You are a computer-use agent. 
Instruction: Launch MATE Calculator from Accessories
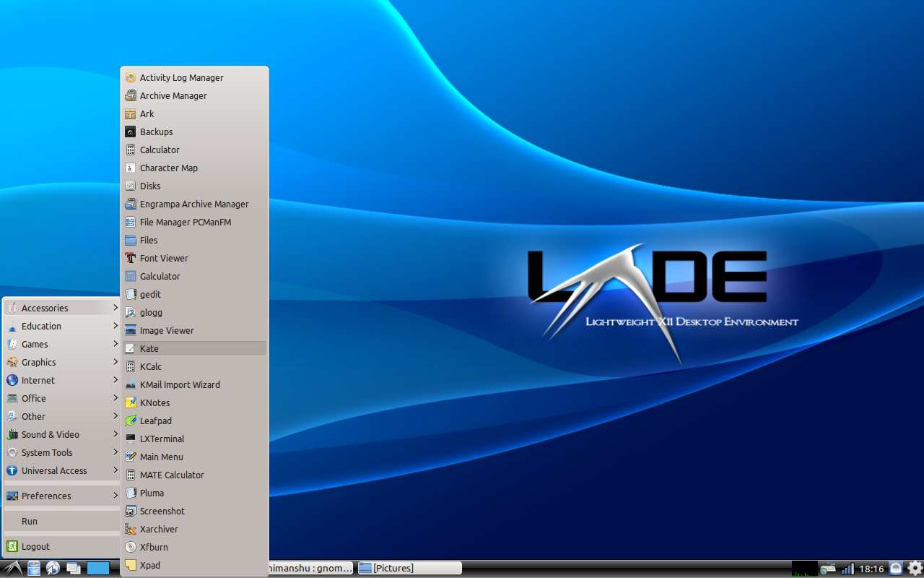coord(195,475)
